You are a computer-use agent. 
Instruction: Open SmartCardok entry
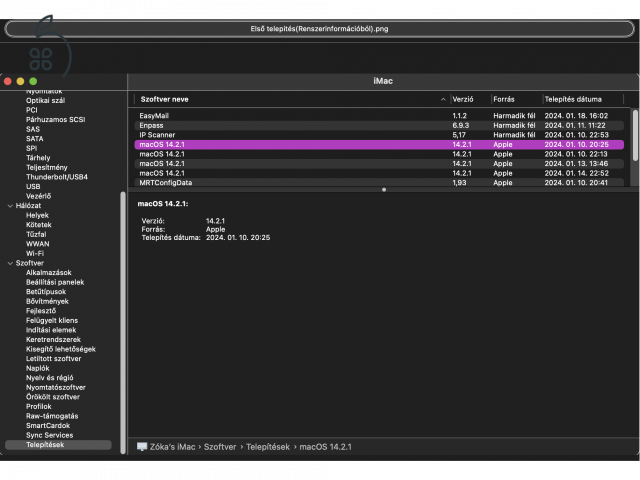(48, 426)
